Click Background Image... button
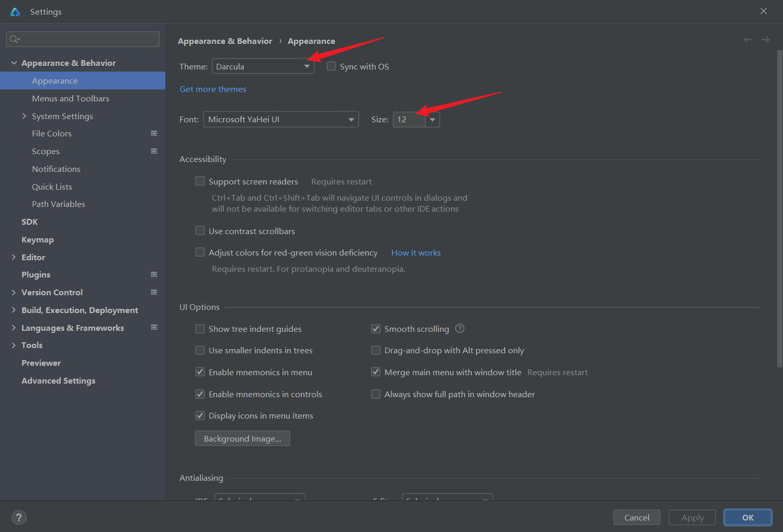 click(x=243, y=438)
